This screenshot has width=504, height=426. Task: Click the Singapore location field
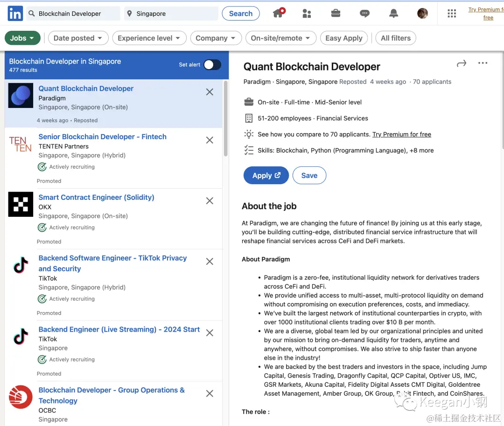click(171, 14)
